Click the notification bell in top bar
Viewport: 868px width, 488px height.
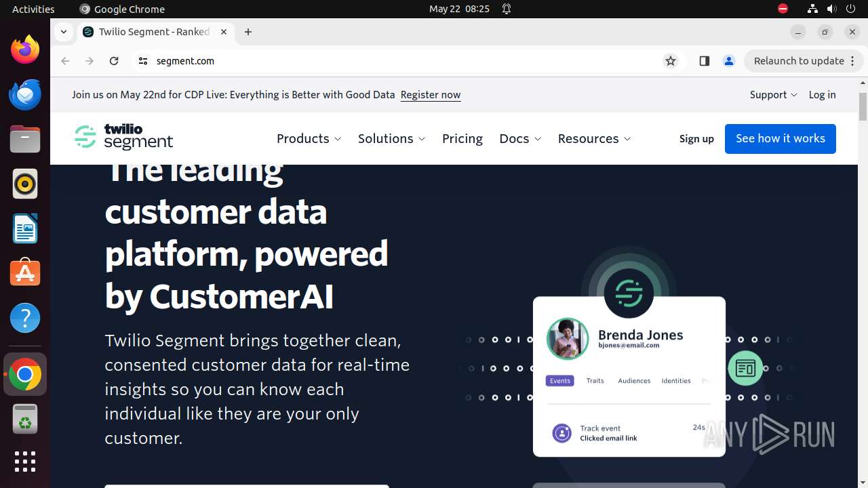tap(507, 9)
